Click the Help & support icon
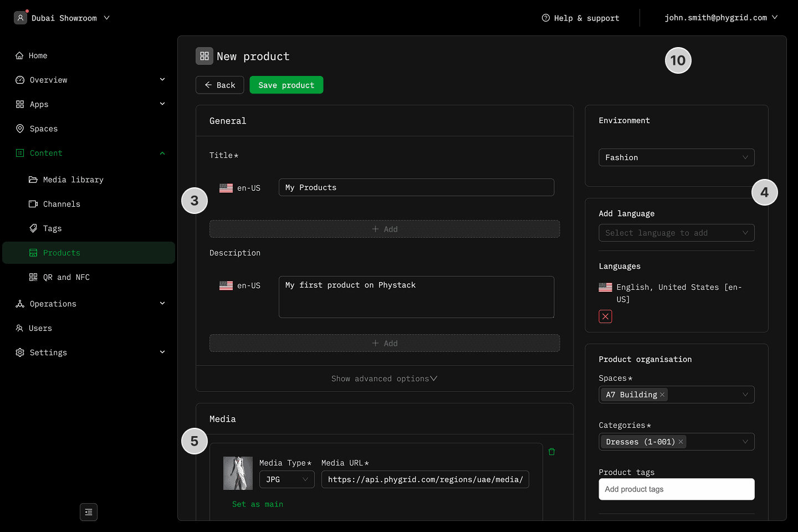The height and width of the screenshot is (532, 798). click(x=546, y=18)
